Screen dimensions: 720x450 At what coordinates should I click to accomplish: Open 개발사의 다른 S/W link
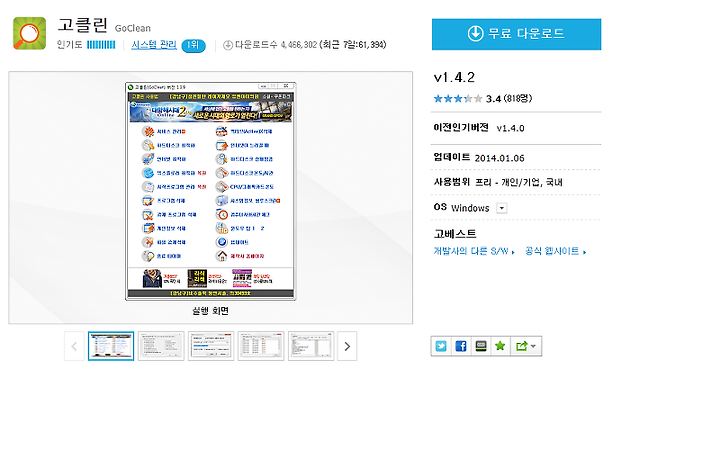coord(474,251)
